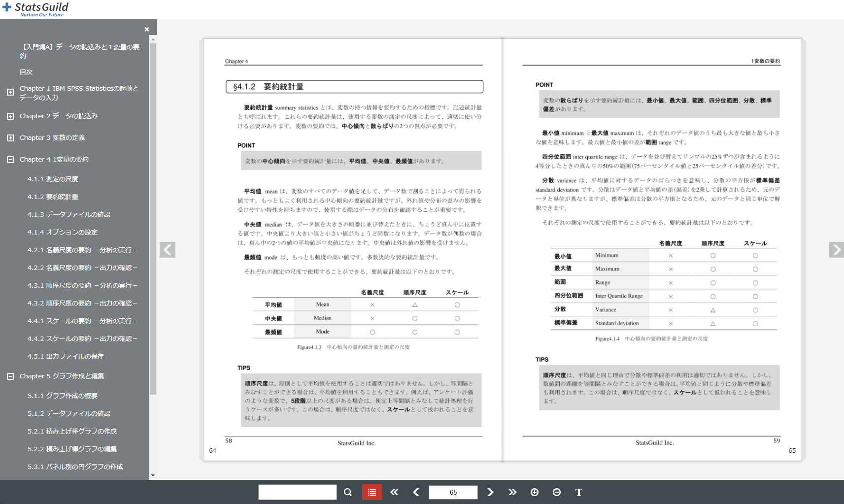844x504 pixels.
Task: Open text mode with the T icon
Action: pos(578,492)
